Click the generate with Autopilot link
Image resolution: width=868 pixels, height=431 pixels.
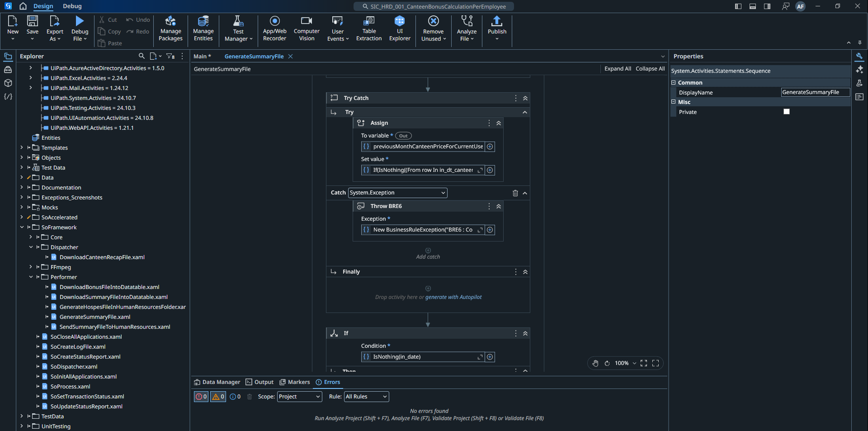pyautogui.click(x=453, y=297)
